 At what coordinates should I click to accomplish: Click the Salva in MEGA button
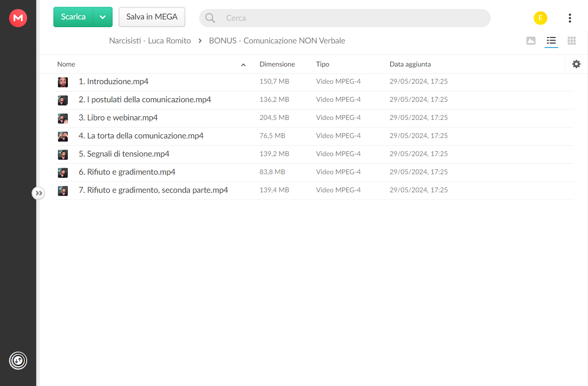152,17
